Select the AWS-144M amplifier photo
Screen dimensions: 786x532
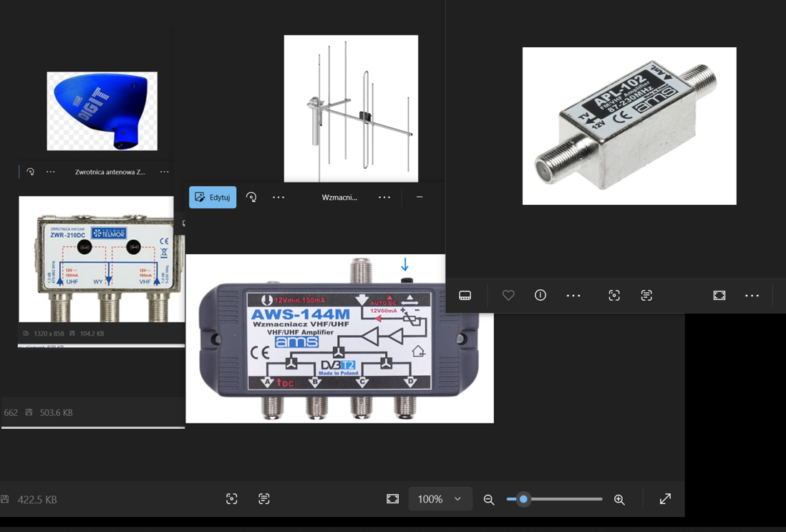pyautogui.click(x=339, y=339)
